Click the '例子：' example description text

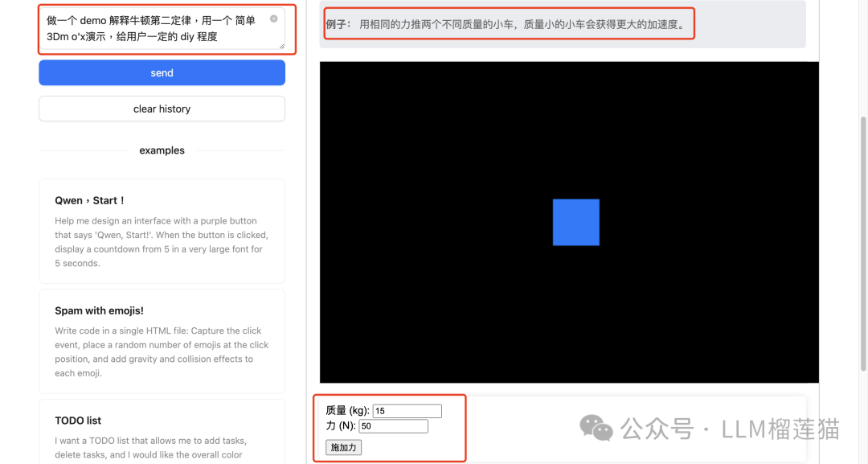point(505,24)
